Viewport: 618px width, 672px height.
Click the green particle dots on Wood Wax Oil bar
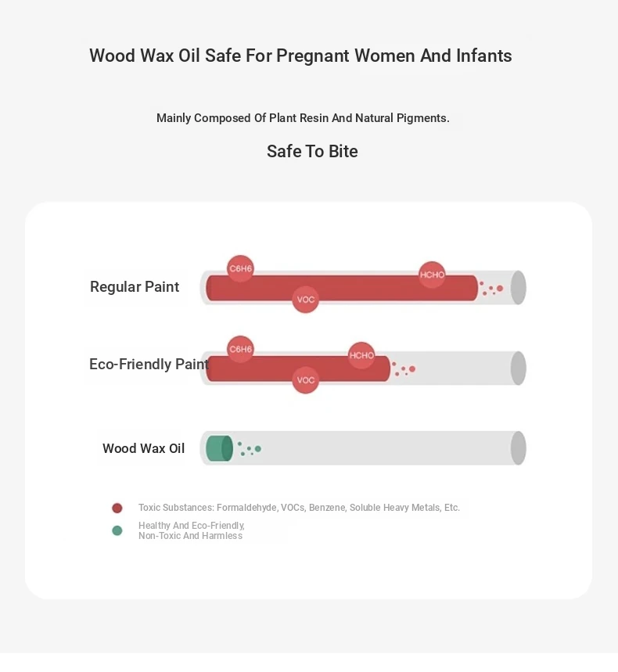click(250, 449)
